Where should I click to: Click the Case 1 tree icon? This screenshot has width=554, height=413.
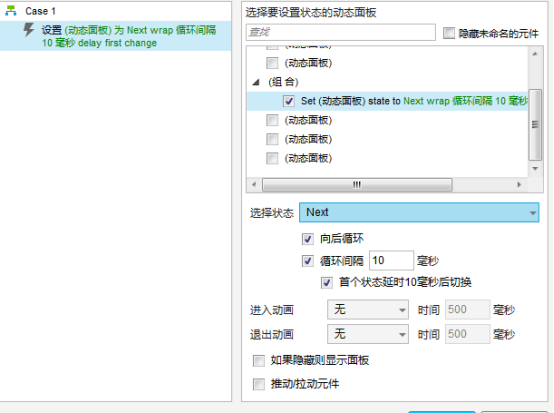tap(11, 11)
